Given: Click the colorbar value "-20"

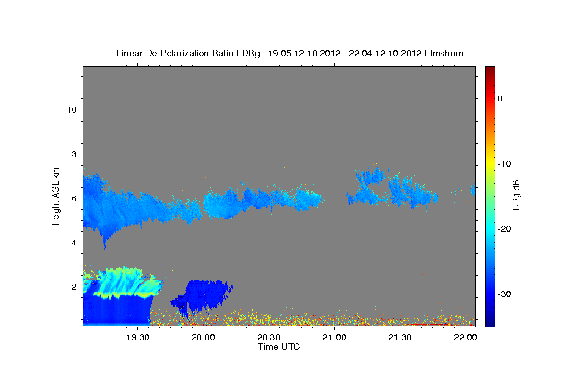Looking at the screenshot, I should 504,229.
